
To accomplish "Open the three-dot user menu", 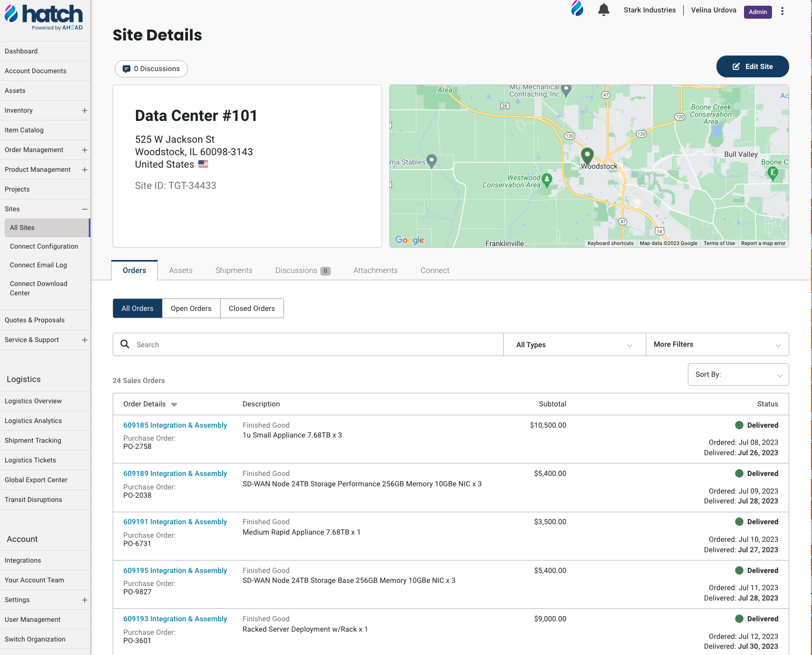I will tap(782, 11).
